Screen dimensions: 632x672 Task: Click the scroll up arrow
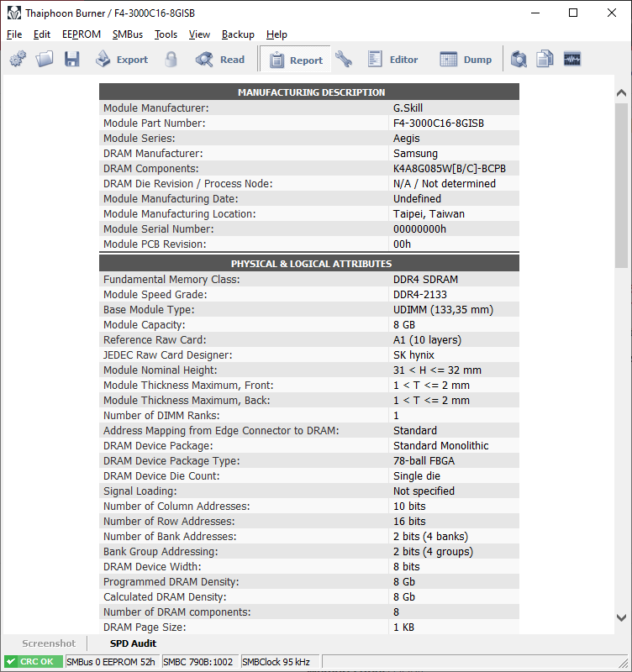(x=621, y=92)
